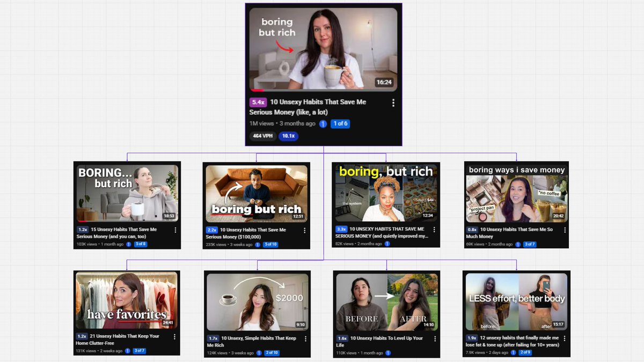Open the 'BEFORE / AFTER' thumbnail
The image size is (644, 362).
coord(386,302)
